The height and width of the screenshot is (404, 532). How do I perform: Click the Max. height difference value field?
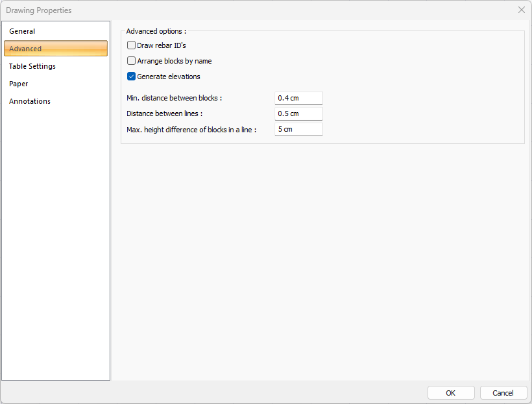(x=298, y=129)
